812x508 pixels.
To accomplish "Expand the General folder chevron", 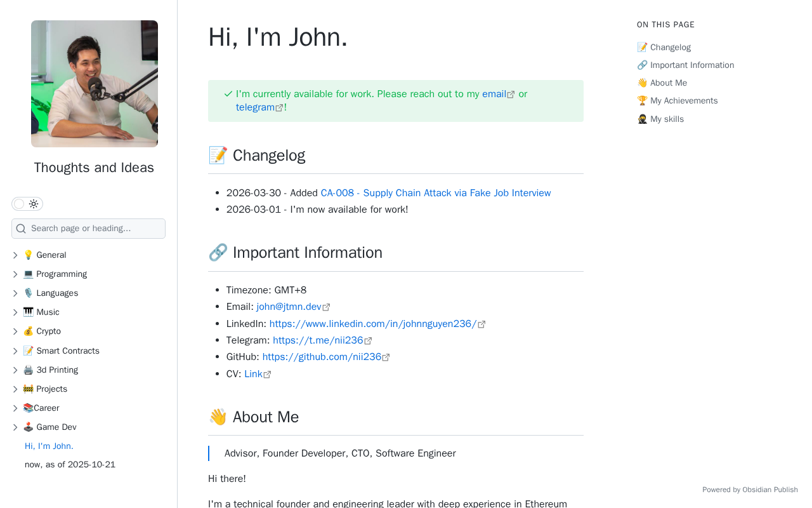I will pyautogui.click(x=15, y=255).
